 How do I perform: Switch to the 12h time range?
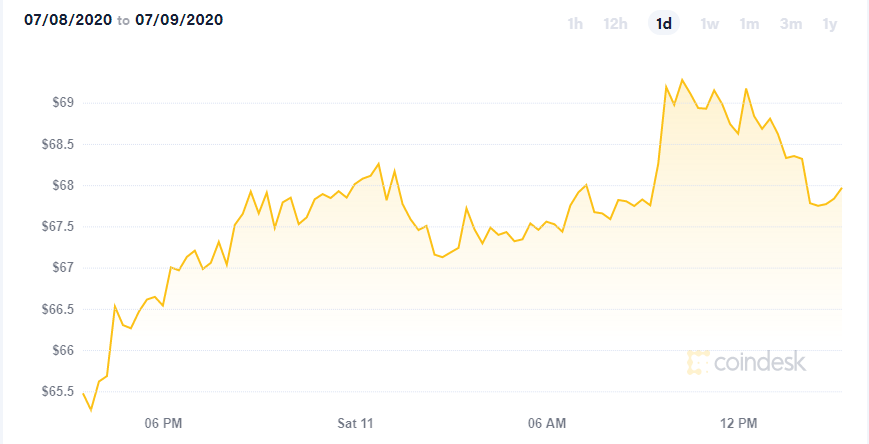615,24
